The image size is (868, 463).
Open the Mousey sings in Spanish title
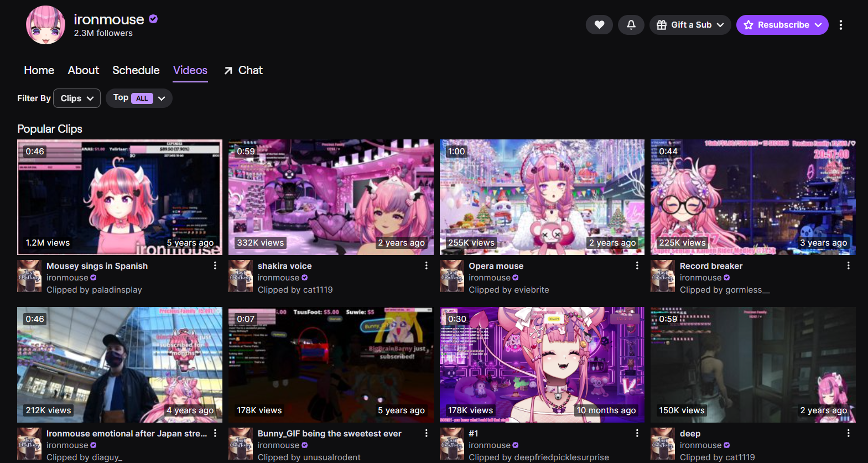(x=97, y=266)
